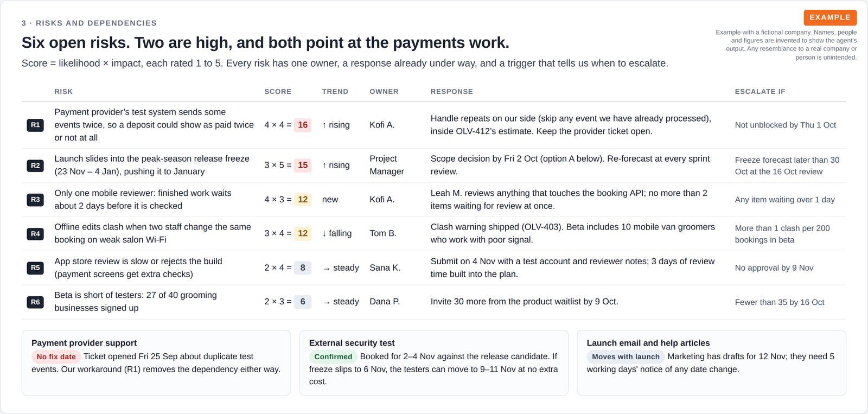Click the Moves with launch tag
The height and width of the screenshot is (414, 868).
tap(626, 356)
